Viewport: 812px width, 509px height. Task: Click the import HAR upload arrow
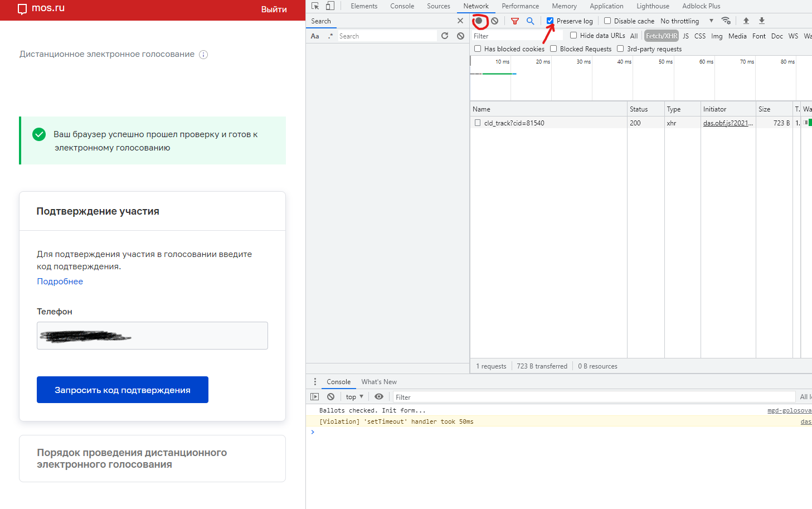pyautogui.click(x=746, y=21)
